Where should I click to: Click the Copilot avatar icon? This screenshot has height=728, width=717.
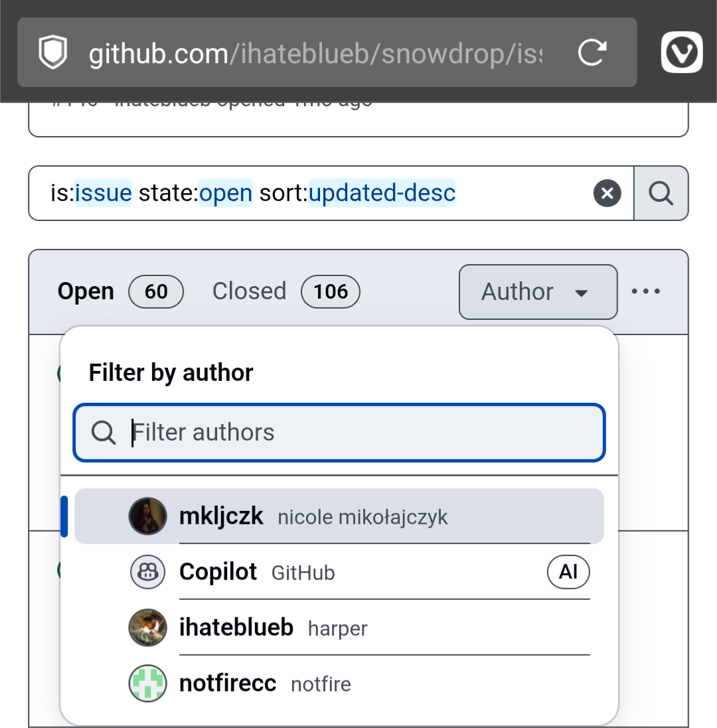[147, 572]
